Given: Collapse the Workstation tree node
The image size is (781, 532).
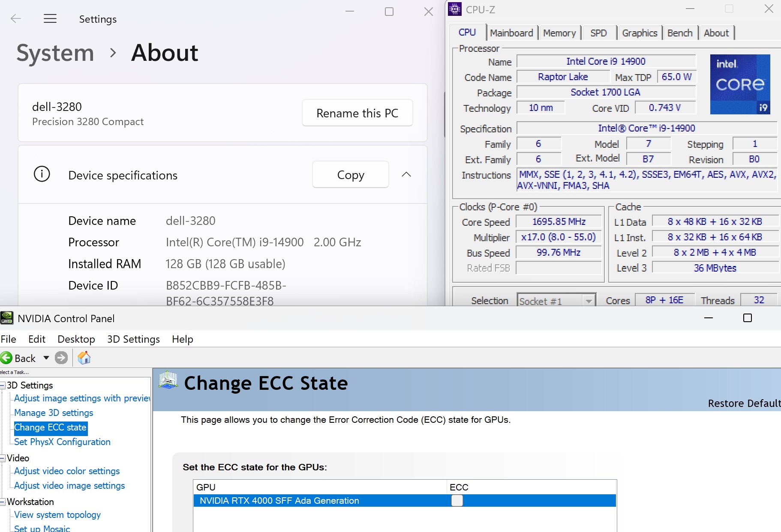Looking at the screenshot, I should (3, 502).
